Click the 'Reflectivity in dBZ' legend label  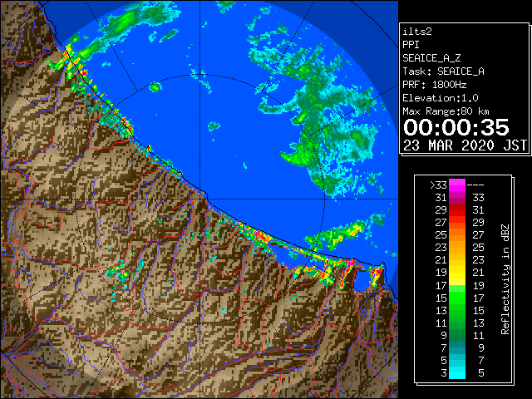[x=505, y=279]
